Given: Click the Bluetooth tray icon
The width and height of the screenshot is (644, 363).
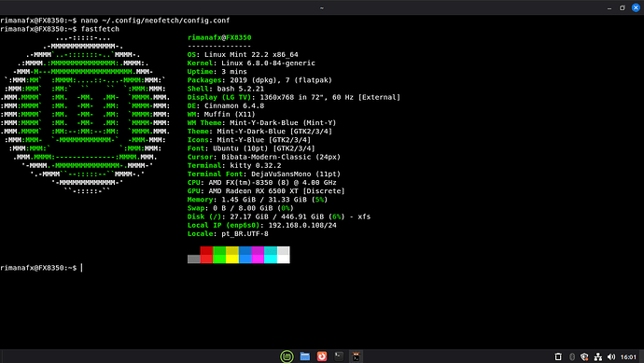Looking at the screenshot, I should pos(572,356).
